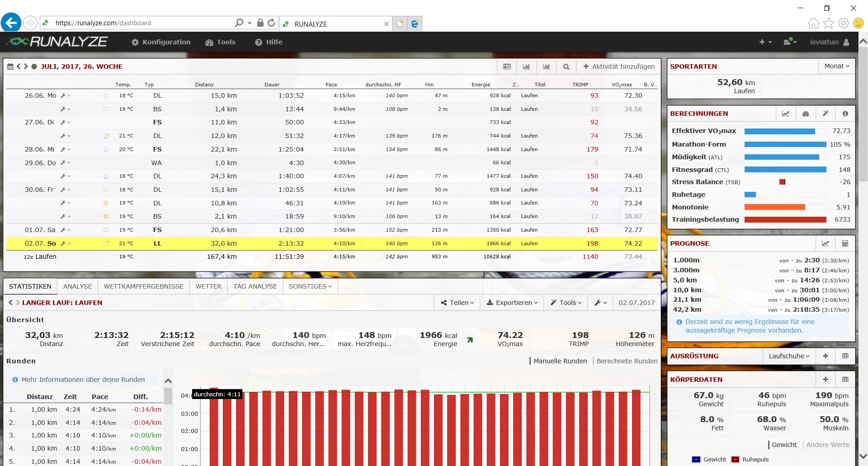Screen dimensions: 868x466
Task: Go to the previous week arrow
Action: [x=19, y=67]
